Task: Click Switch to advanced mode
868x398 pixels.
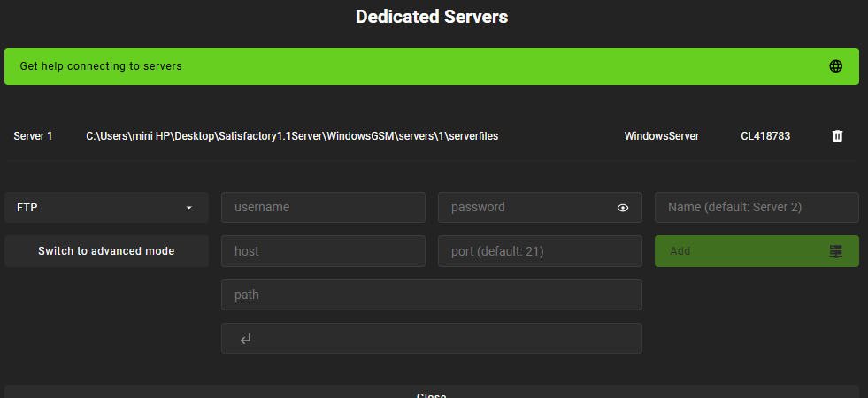Action: pos(106,251)
